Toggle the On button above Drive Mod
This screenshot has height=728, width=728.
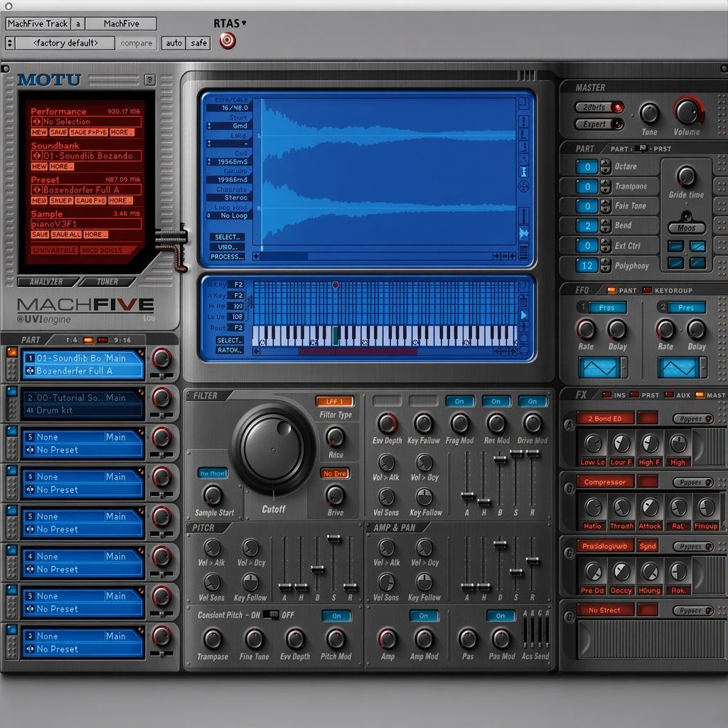532,401
